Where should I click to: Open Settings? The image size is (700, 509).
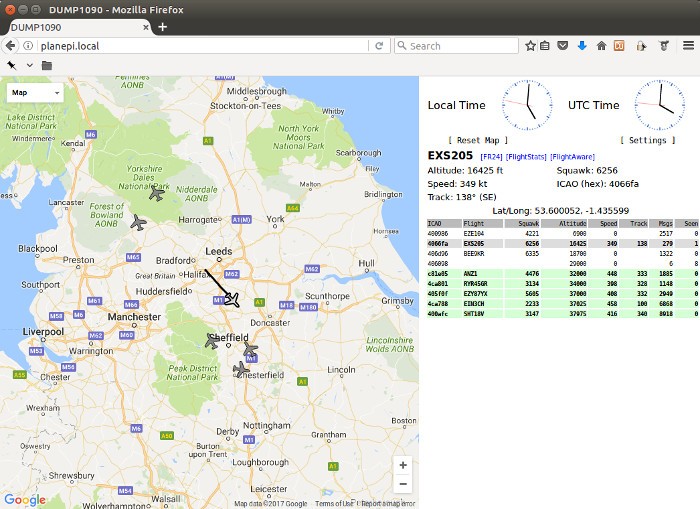point(647,140)
